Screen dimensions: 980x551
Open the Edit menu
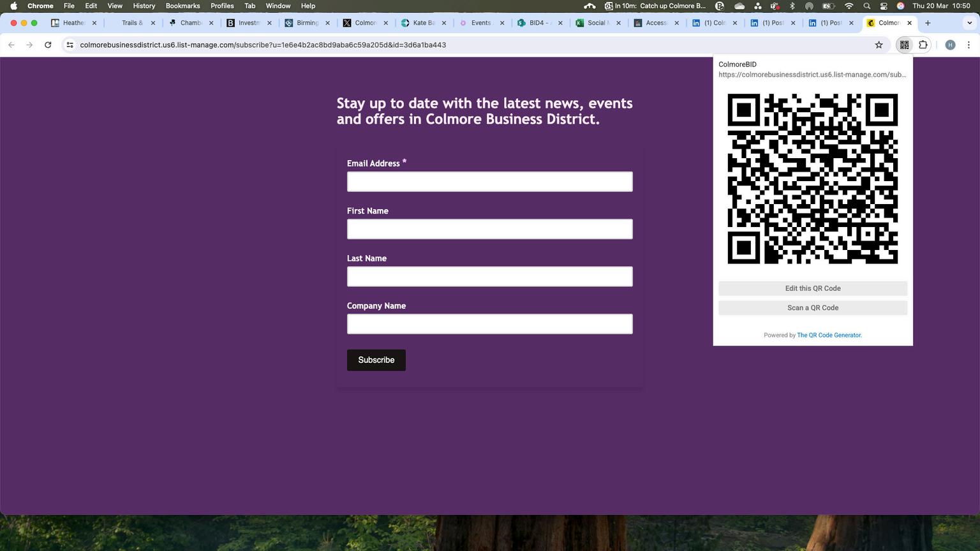tap(91, 6)
